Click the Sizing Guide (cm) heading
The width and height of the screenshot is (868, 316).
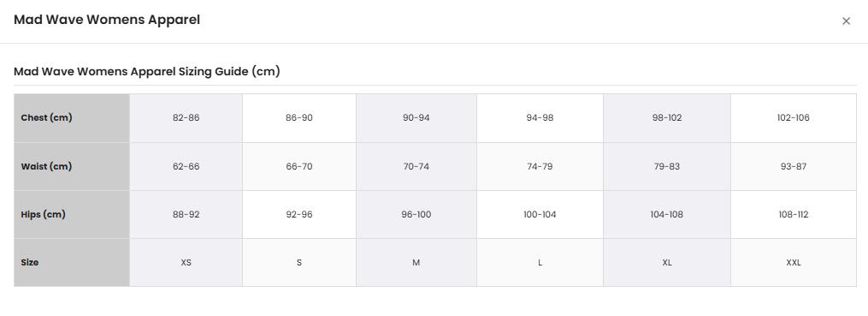[147, 72]
